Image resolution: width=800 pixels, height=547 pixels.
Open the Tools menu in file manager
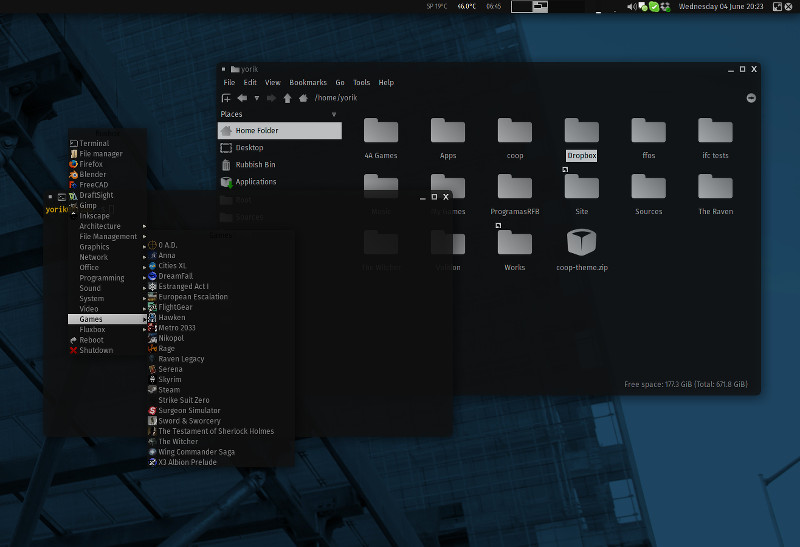[x=361, y=83]
